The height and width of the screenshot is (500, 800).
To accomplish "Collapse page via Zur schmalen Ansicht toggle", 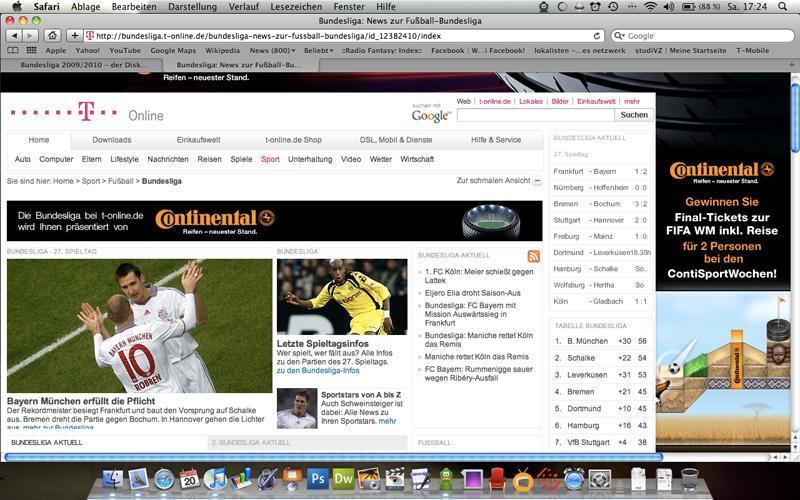I will (x=537, y=181).
